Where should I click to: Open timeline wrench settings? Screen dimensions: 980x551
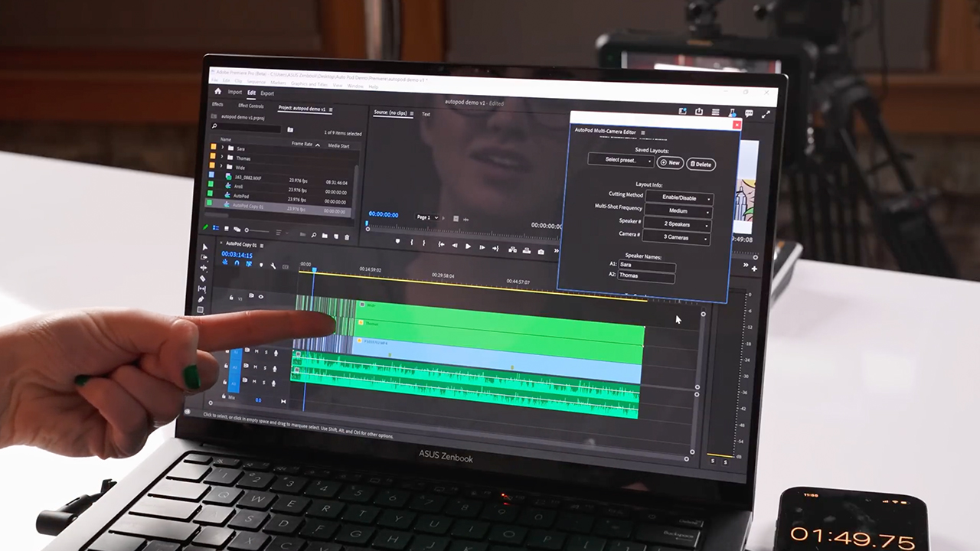coord(273,266)
